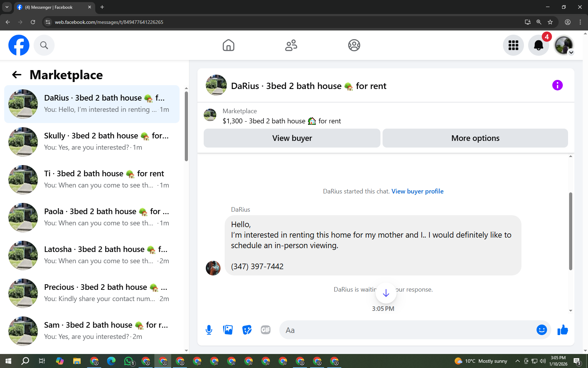Viewport: 588px width, 368px height.
Task: Click the phone number (347) 397-7442
Action: [x=257, y=266]
